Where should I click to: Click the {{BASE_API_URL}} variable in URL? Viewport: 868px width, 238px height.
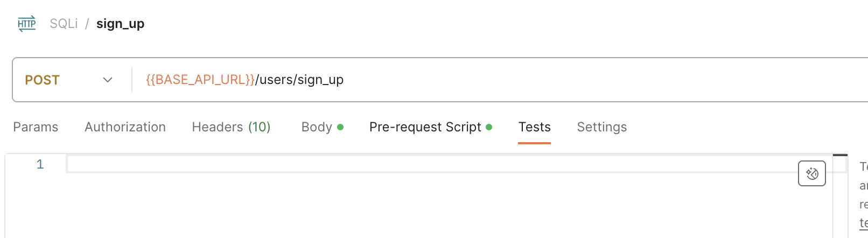200,80
